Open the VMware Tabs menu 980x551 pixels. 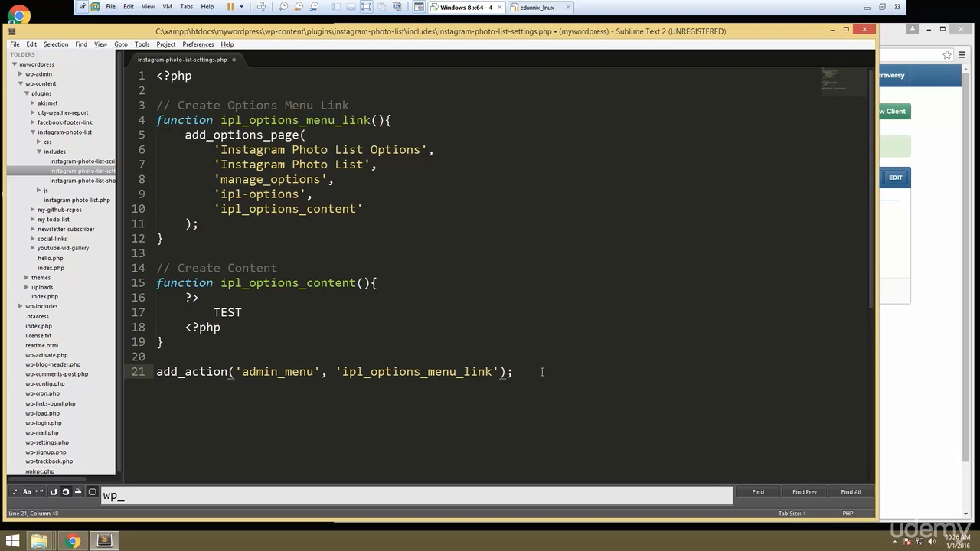186,7
